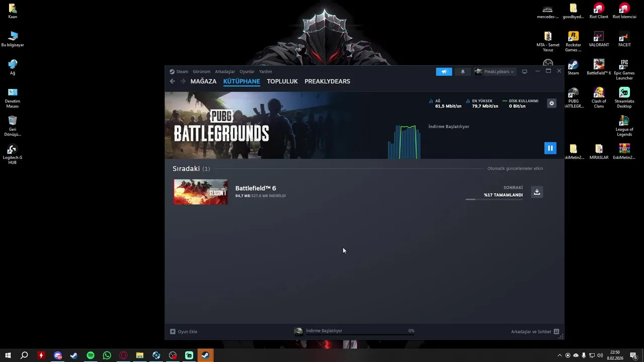This screenshot has height=362, width=644.
Task: Open Spotify from the taskbar
Action: pos(91,355)
